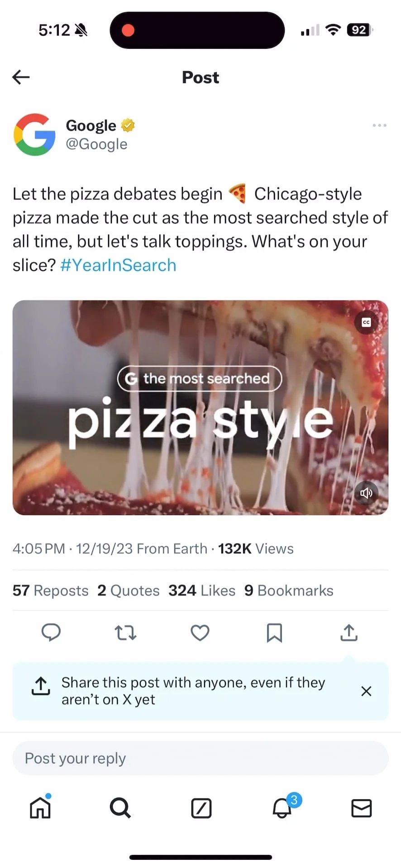The height and width of the screenshot is (868, 401).
Task: View the 57 Reposts list
Action: [x=51, y=590]
